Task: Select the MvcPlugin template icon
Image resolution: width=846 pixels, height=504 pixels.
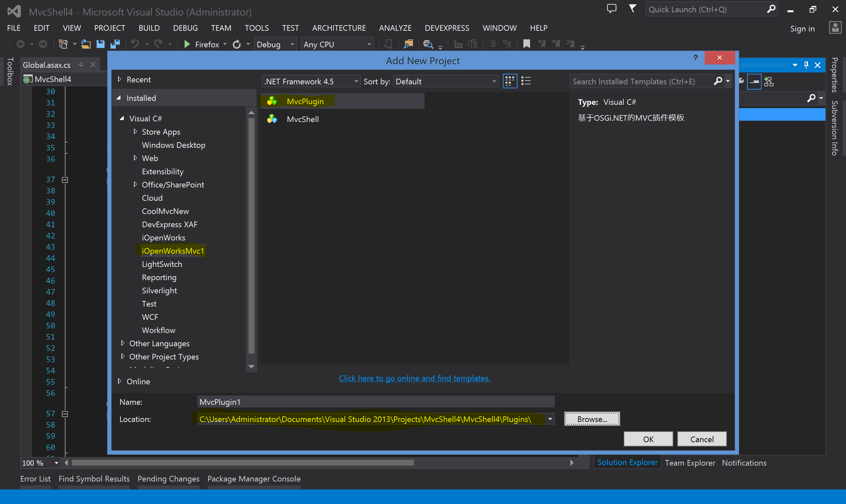Action: click(x=272, y=101)
